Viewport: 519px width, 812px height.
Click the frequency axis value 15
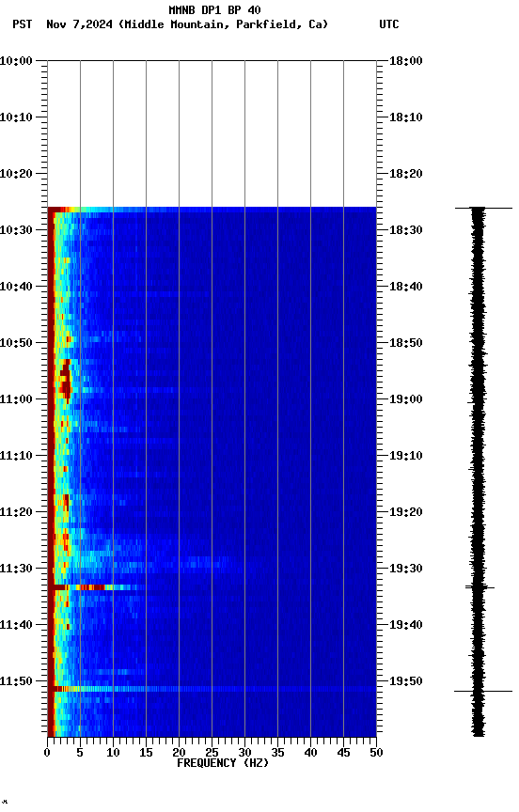point(146,753)
